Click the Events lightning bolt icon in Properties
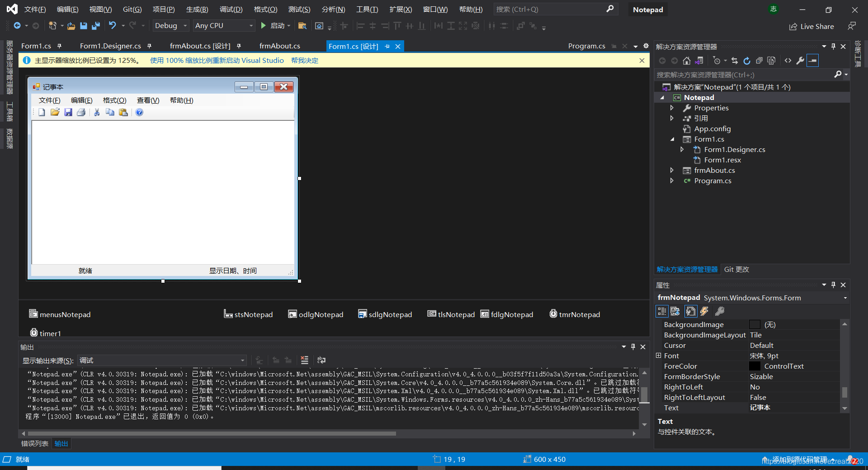Screen dimensions: 868x470 click(x=704, y=311)
